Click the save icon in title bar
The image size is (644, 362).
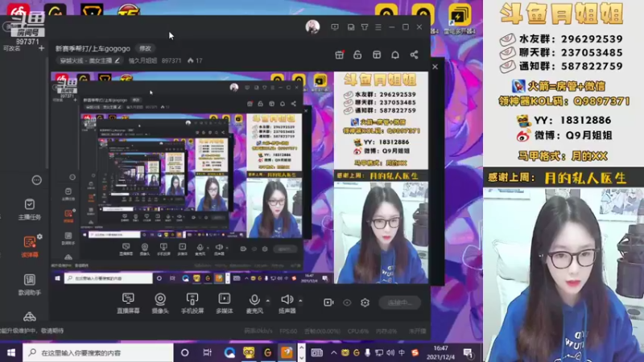(351, 27)
